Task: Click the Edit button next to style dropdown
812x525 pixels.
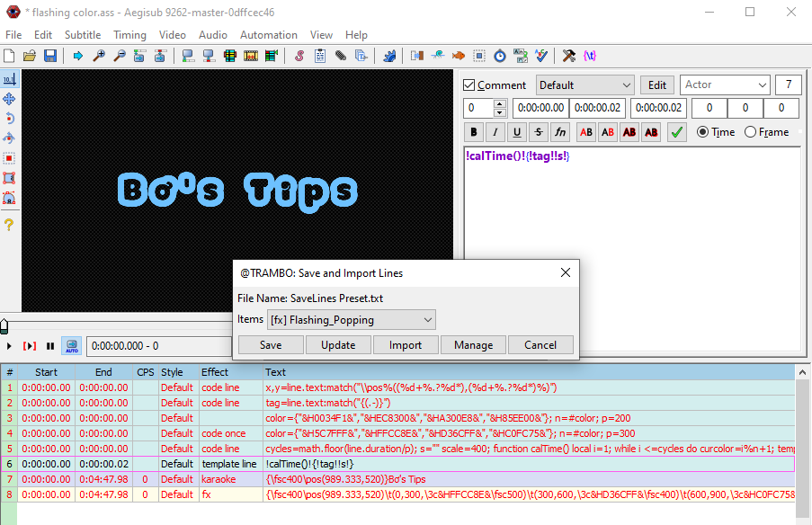Action: tap(657, 85)
